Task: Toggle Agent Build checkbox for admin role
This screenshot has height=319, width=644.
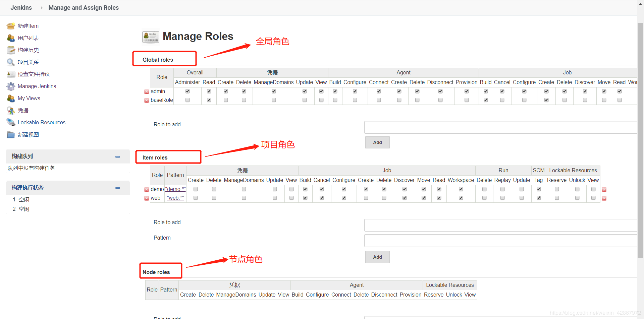Action: tap(335, 91)
